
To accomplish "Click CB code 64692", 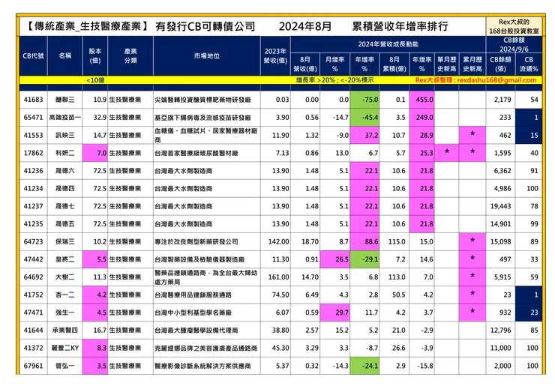I will click(x=33, y=277).
